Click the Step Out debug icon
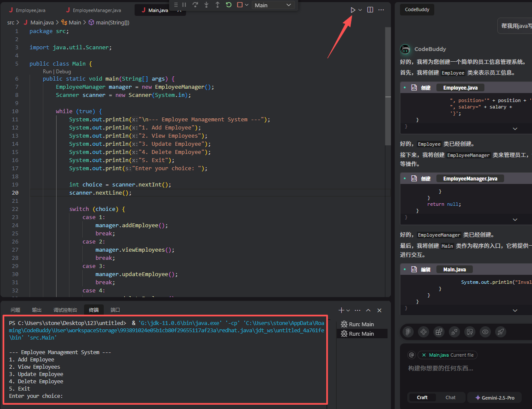Viewport: 532px width, 409px height. click(218, 5)
